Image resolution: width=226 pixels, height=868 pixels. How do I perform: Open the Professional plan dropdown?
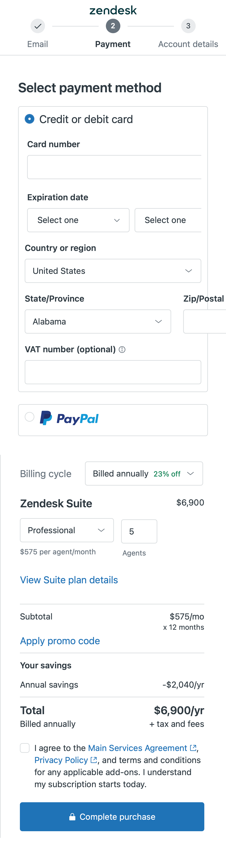(67, 530)
